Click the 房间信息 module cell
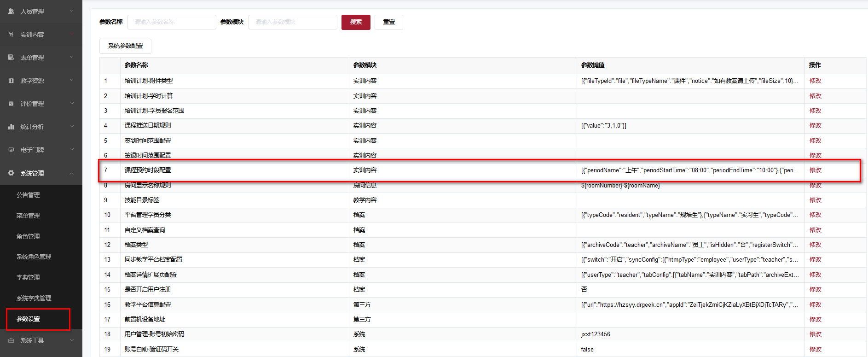The width and height of the screenshot is (868, 357). [365, 185]
